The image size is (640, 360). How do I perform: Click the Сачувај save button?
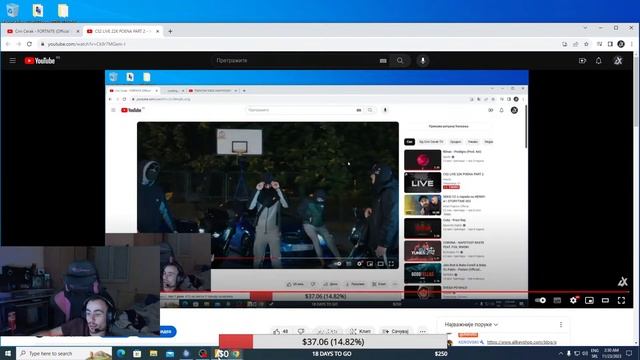[x=396, y=331]
